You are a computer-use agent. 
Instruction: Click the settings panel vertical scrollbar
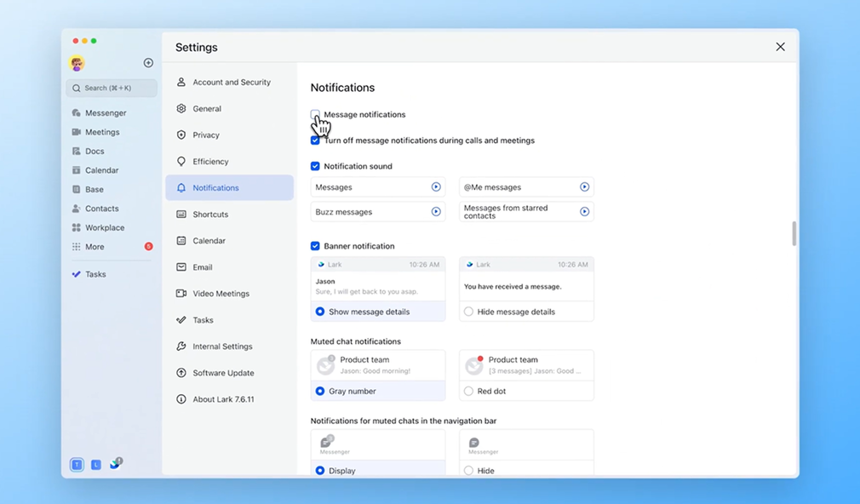click(794, 233)
